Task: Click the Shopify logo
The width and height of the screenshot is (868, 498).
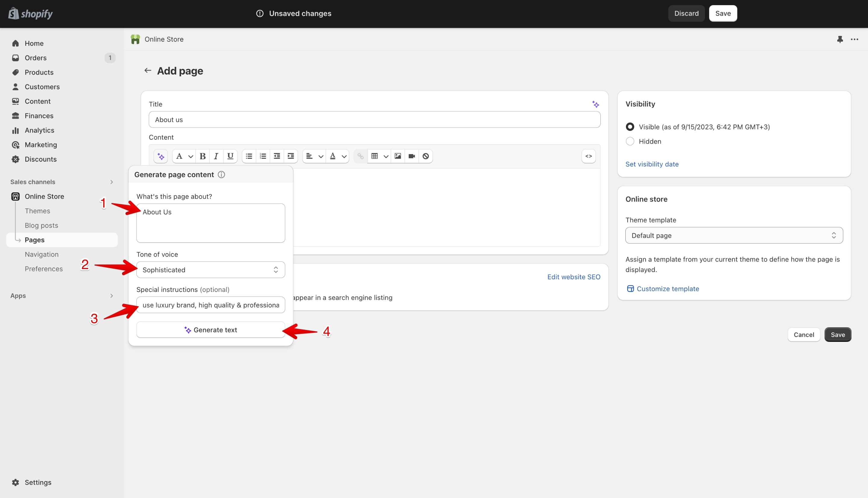Action: point(30,14)
